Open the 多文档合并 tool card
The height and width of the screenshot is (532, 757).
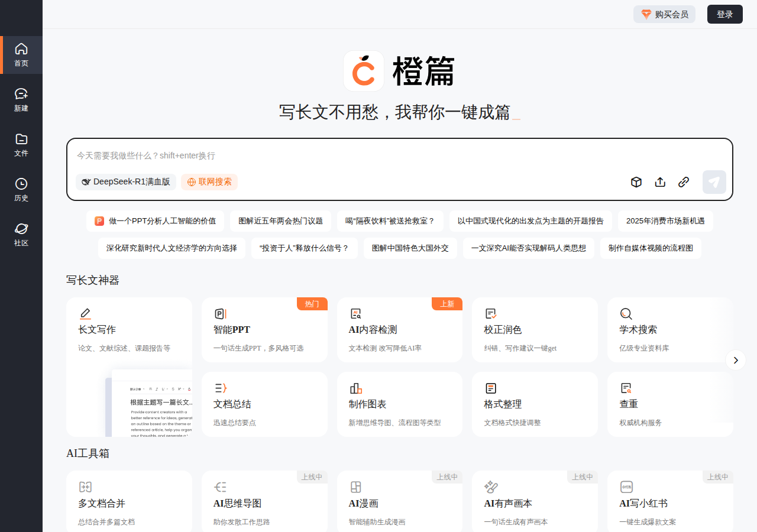pyautogui.click(x=129, y=501)
